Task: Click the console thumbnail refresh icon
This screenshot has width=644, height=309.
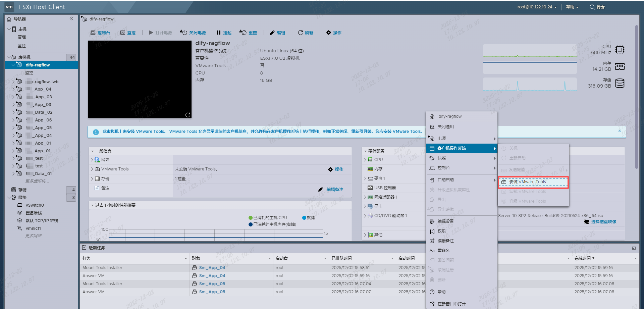Action: click(188, 115)
